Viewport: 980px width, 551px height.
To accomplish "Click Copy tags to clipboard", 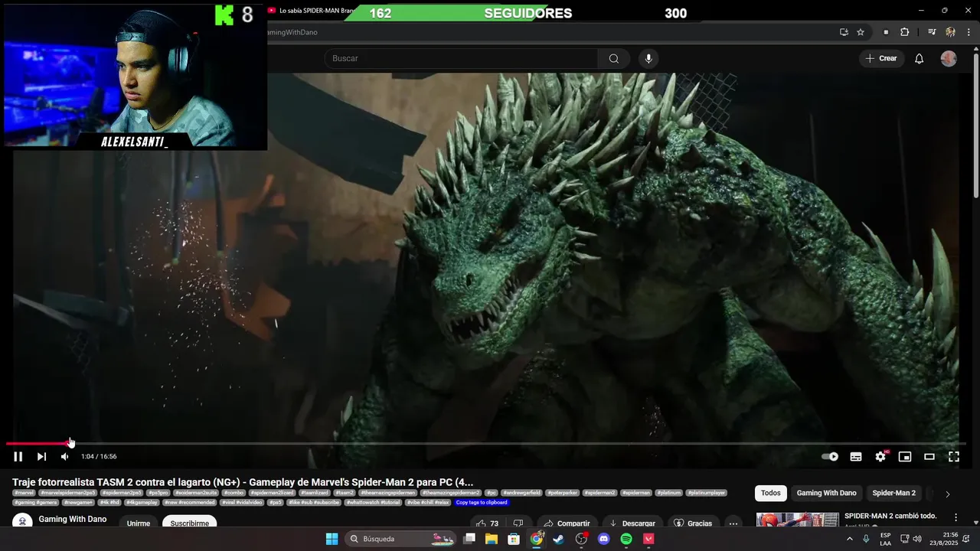I will pos(482,503).
